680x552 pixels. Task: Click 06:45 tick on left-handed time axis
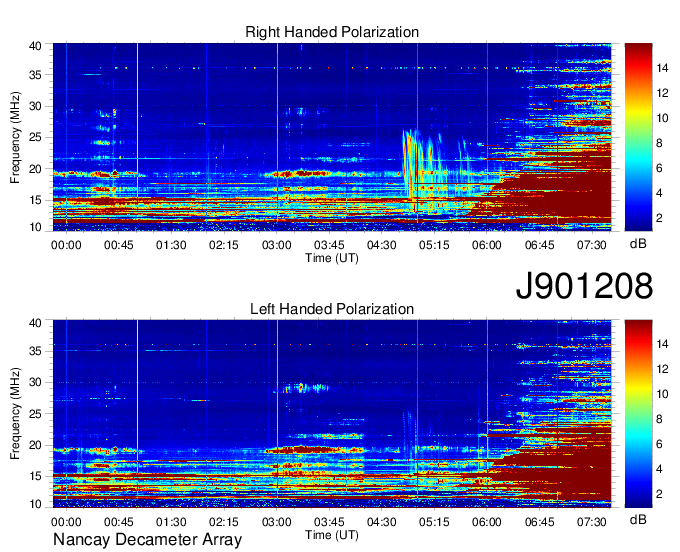coord(539,522)
